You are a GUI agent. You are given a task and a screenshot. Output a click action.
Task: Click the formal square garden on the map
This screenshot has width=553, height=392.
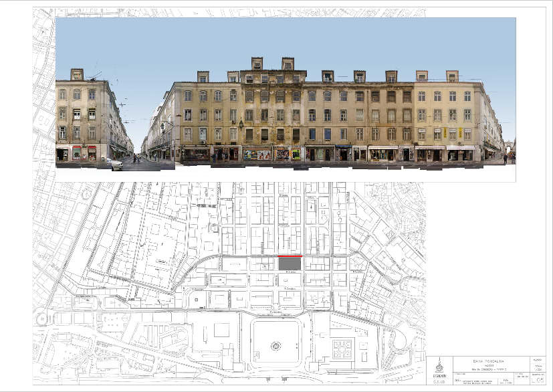coord(342,349)
